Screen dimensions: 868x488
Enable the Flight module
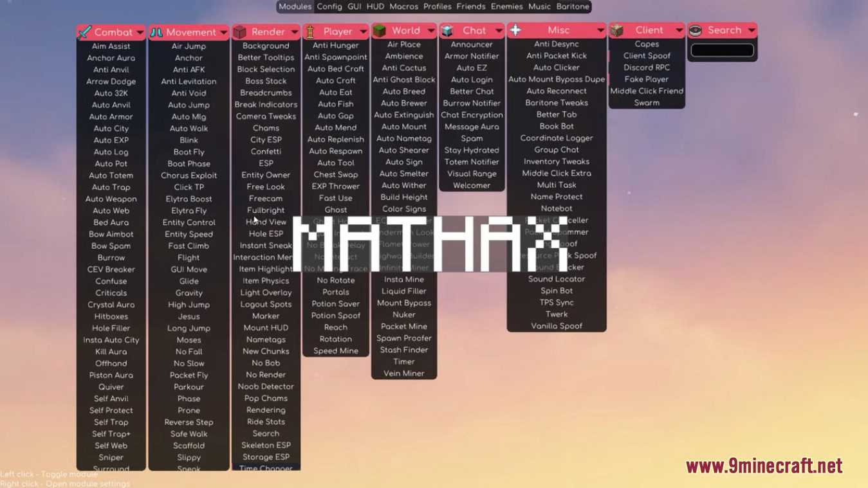click(189, 258)
